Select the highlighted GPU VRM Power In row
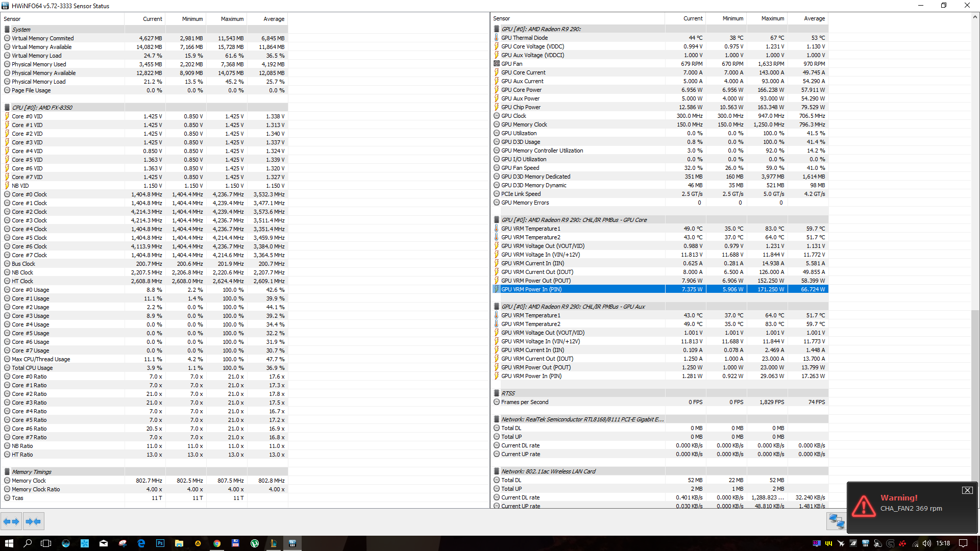 click(531, 289)
